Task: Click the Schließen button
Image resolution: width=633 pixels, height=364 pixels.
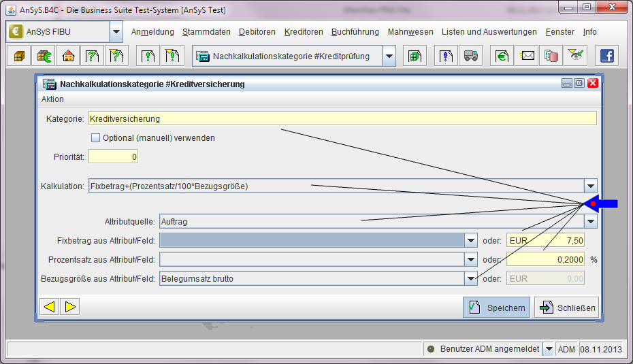Action: (567, 308)
